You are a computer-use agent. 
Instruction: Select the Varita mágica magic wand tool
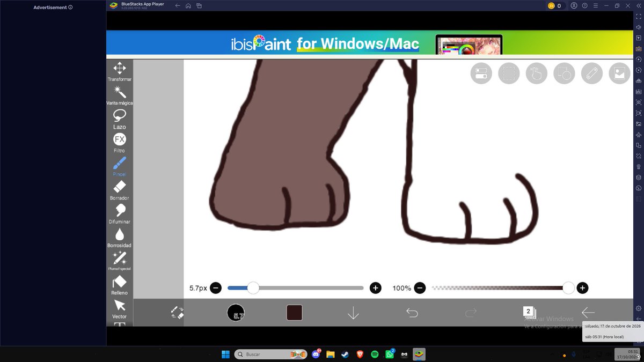coord(119,95)
